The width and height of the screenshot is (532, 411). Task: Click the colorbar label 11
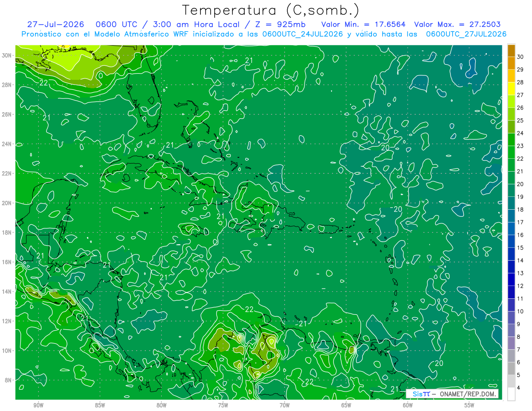(521, 299)
